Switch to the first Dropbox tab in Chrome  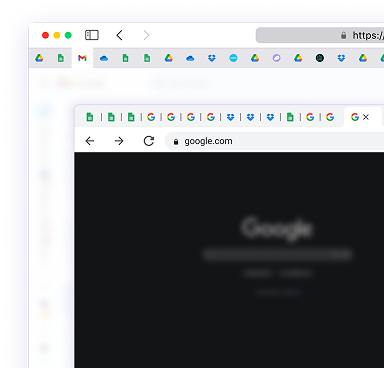(230, 117)
